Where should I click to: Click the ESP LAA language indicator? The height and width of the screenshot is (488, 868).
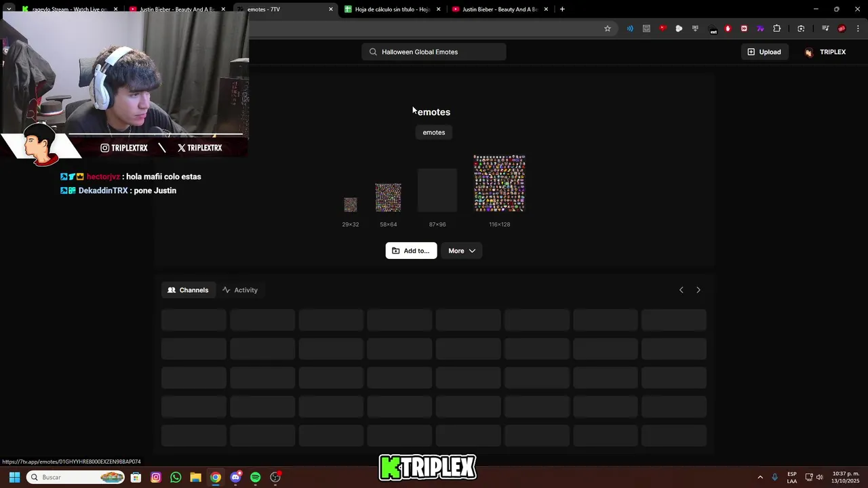pyautogui.click(x=792, y=477)
